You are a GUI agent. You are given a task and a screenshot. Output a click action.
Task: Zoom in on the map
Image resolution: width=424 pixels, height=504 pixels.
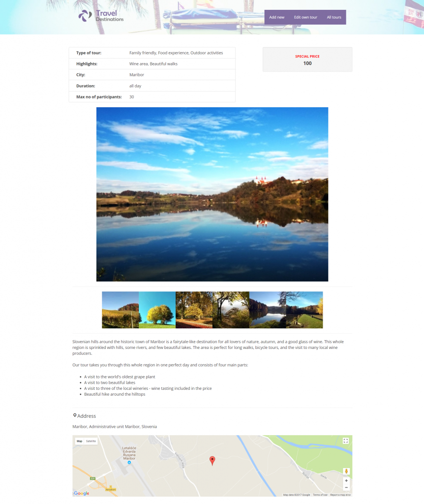[x=346, y=480]
